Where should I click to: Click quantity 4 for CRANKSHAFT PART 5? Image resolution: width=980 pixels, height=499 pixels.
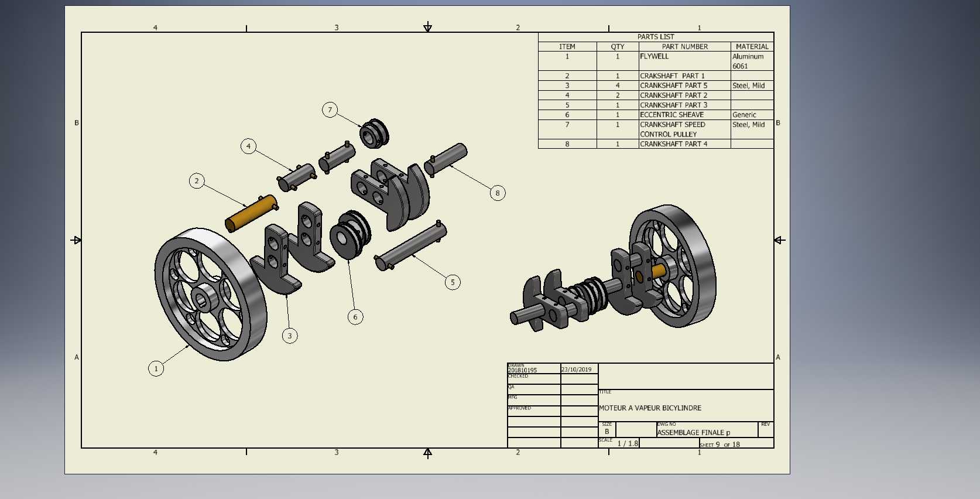click(618, 86)
